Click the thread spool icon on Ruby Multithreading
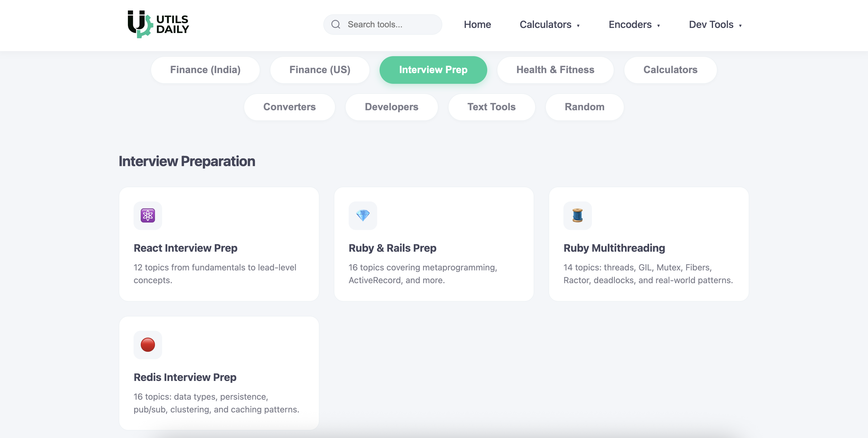This screenshot has height=438, width=868. pos(578,216)
